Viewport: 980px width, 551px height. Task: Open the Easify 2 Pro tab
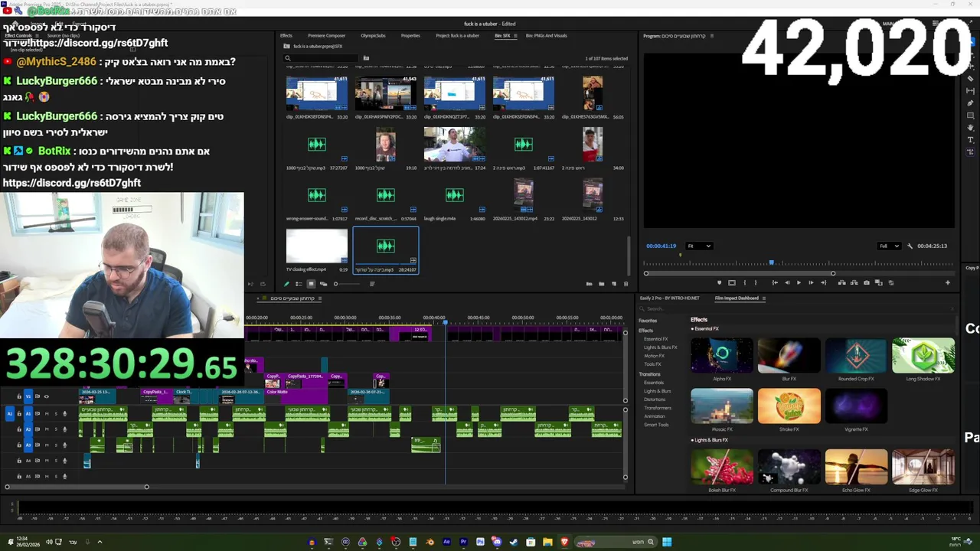(670, 298)
